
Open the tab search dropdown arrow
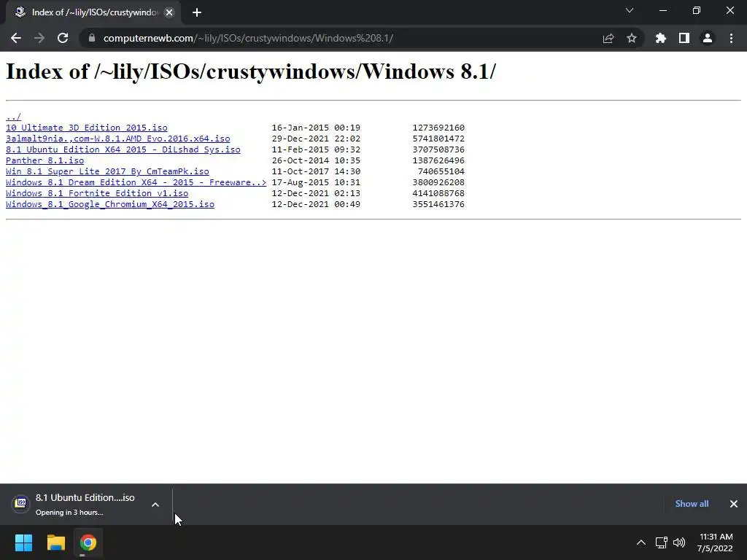click(x=630, y=10)
